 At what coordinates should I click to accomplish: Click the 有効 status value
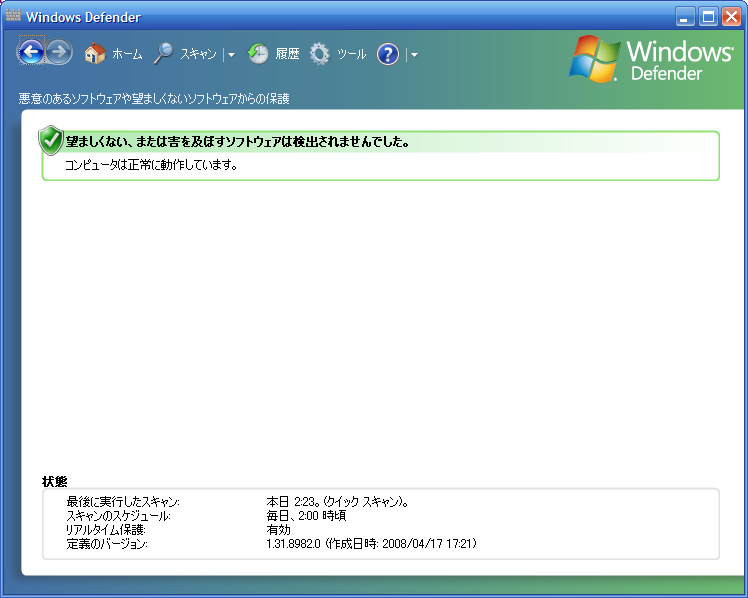tap(278, 529)
